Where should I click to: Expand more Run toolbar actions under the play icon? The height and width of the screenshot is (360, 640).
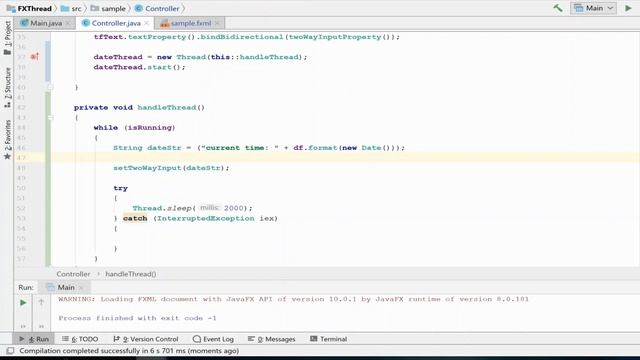(x=23, y=326)
